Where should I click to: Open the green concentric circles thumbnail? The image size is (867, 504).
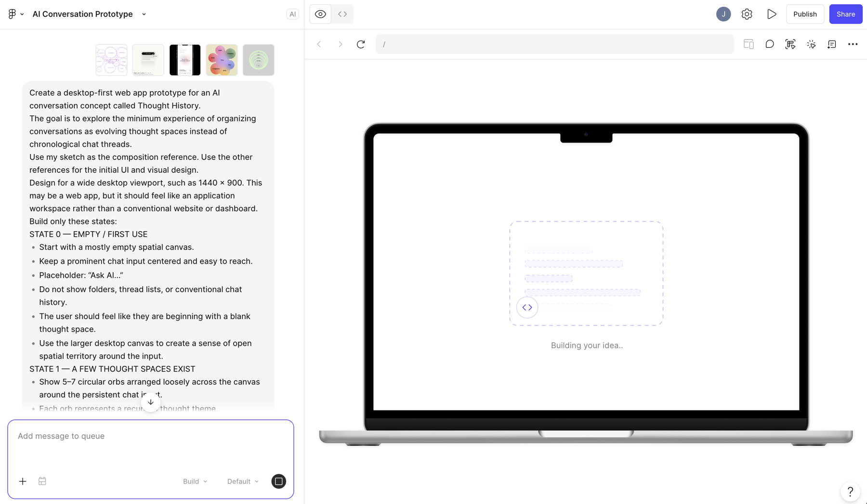259,60
